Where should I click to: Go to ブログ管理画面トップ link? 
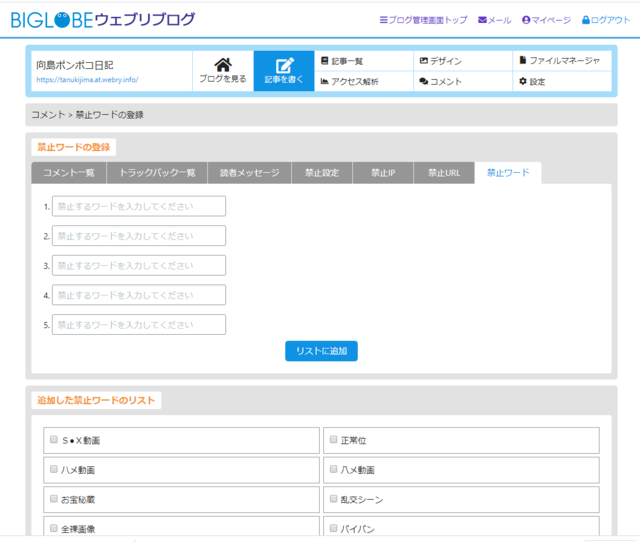click(428, 20)
